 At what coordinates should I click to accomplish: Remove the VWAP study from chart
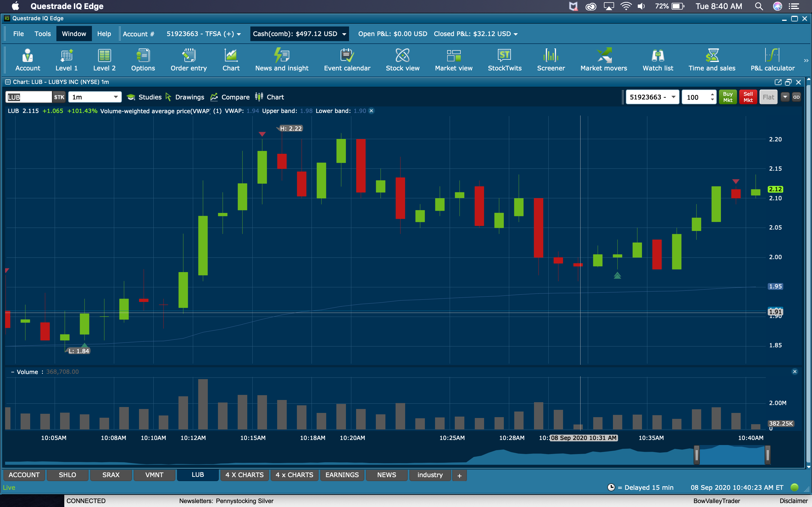[371, 111]
